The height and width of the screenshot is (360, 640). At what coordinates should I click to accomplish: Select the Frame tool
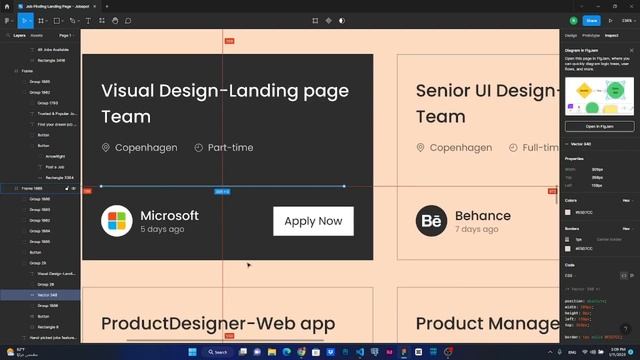(41, 20)
